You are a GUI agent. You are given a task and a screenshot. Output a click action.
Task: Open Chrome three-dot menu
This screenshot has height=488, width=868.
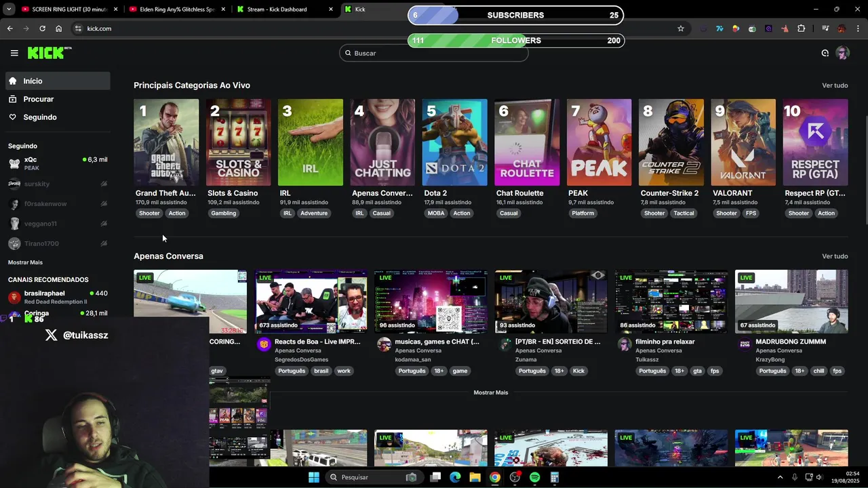coord(858,28)
